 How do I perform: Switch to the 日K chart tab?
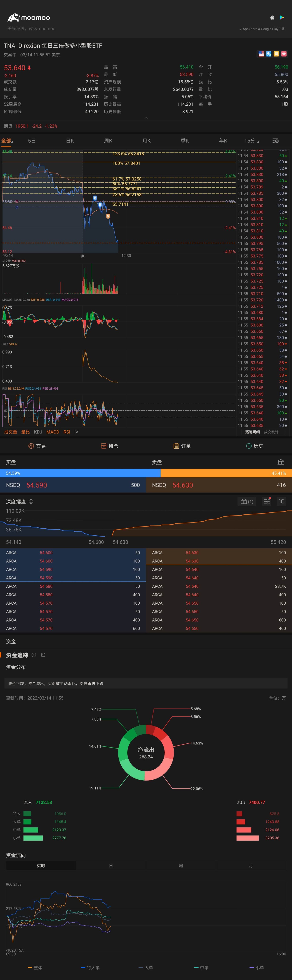(70, 141)
